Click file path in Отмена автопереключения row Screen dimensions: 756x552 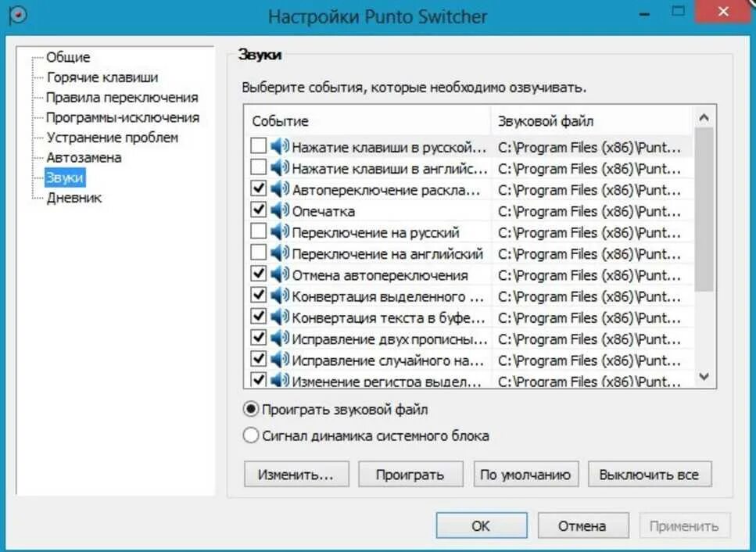[x=589, y=275]
